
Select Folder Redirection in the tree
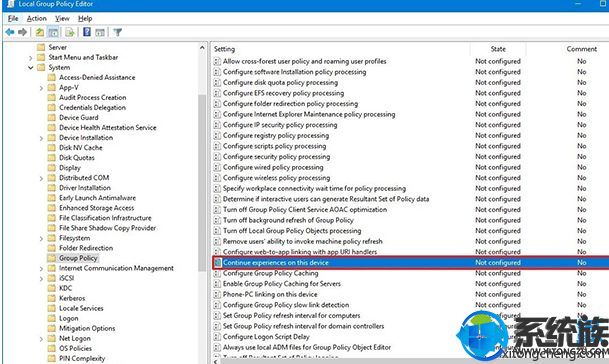86,248
